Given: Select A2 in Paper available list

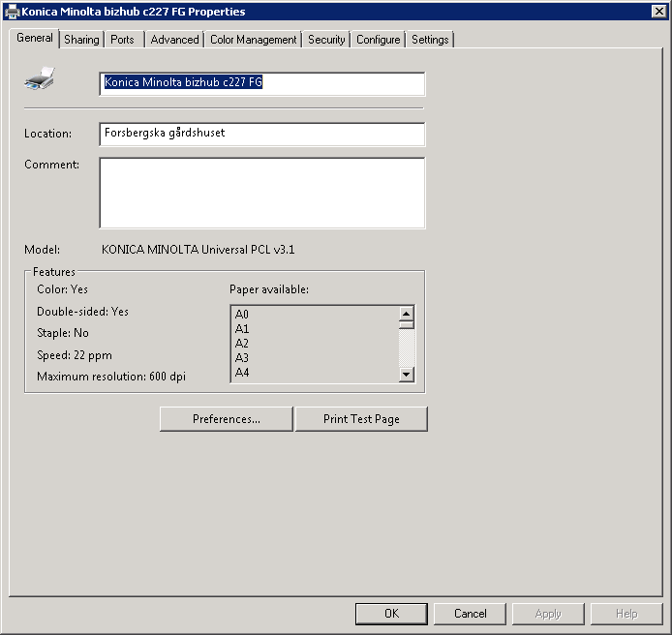Looking at the screenshot, I should (x=242, y=344).
